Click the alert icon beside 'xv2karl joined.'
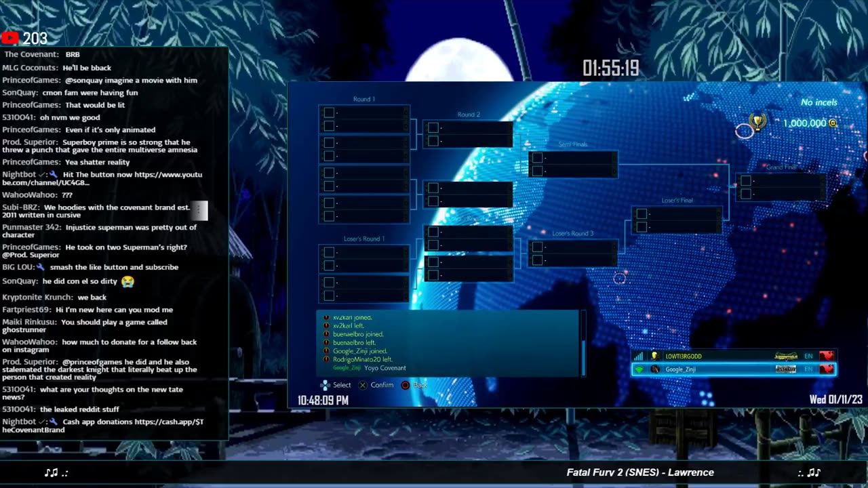 tap(326, 317)
